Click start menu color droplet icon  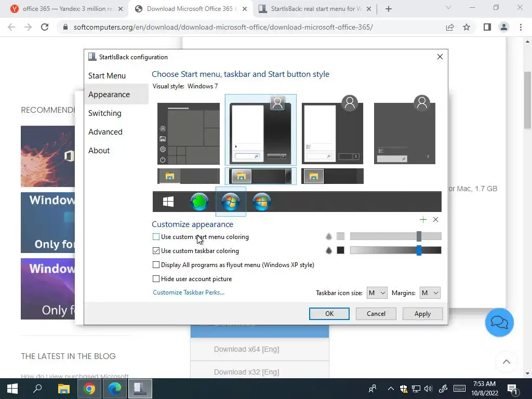(329, 236)
